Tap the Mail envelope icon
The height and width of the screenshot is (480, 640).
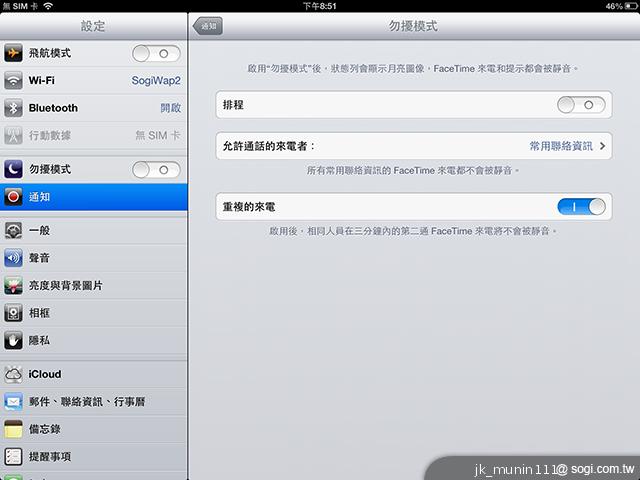point(13,402)
